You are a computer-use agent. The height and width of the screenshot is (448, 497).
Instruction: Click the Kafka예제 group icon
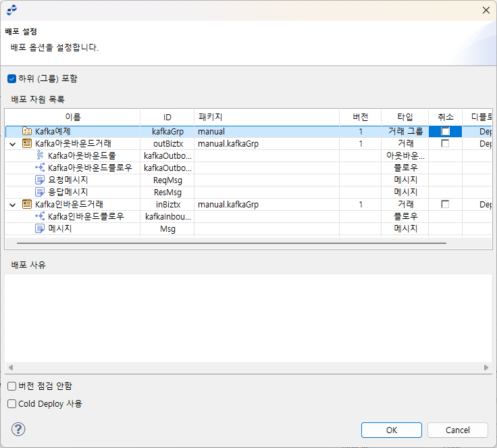click(x=27, y=132)
